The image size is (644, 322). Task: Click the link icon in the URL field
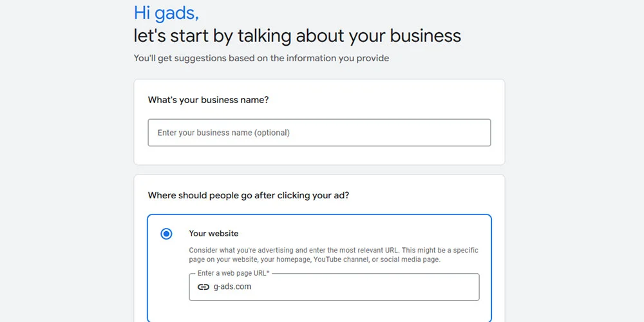(x=204, y=287)
